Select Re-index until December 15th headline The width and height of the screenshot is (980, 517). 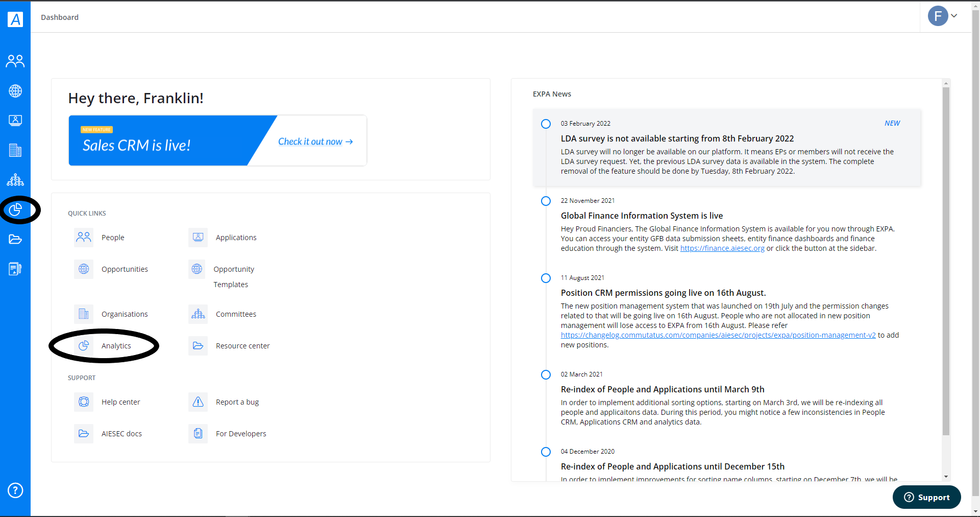[673, 466]
